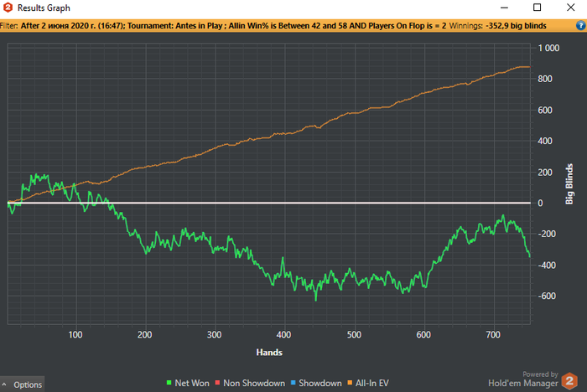
Task: Minimize the Results Graph window
Action: 504,8
